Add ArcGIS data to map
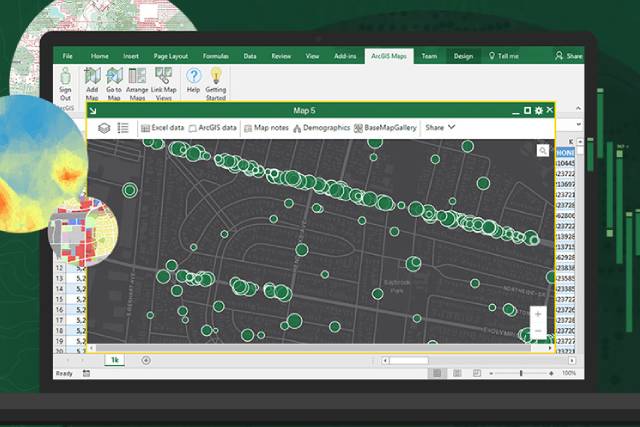Image resolution: width=640 pixels, height=427 pixels. [x=213, y=128]
